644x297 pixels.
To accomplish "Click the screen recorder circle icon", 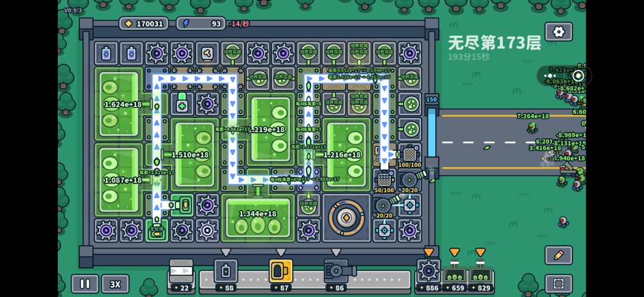I will pos(578,76).
